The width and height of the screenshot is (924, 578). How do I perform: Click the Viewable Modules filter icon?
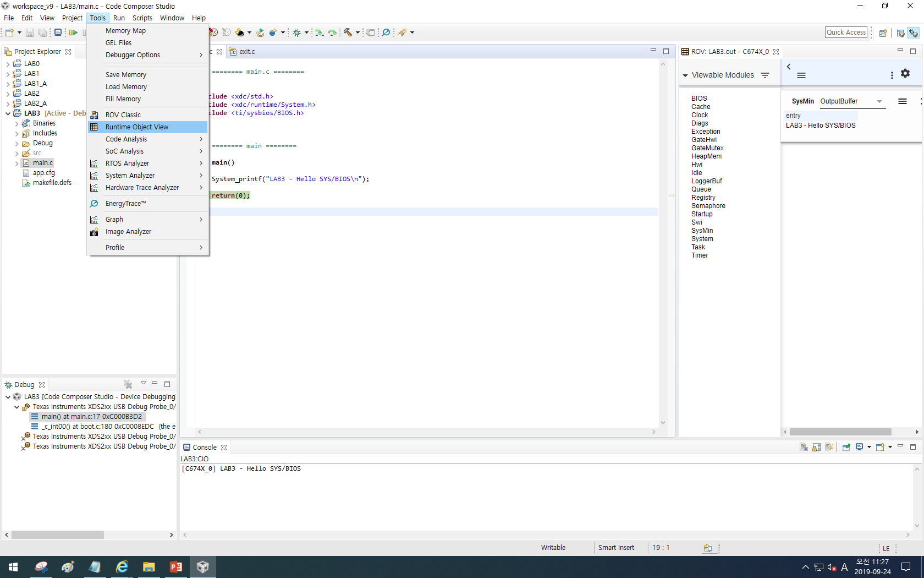[x=765, y=75]
